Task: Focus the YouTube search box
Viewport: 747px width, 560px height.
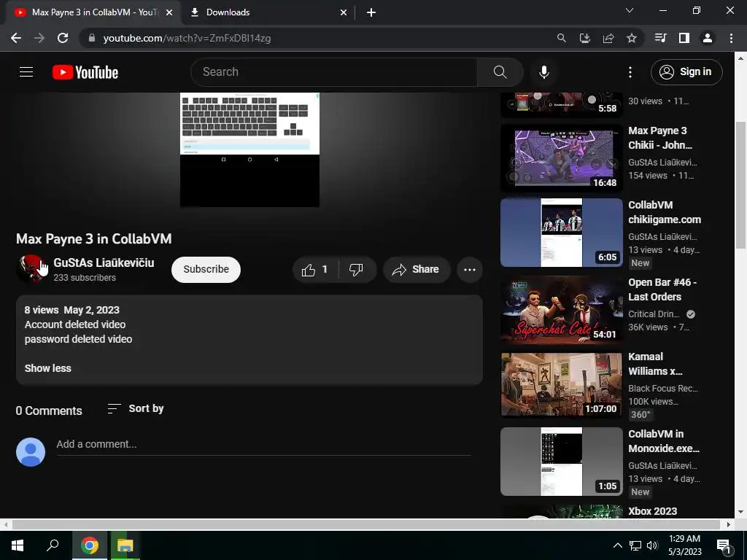Action: click(x=333, y=72)
